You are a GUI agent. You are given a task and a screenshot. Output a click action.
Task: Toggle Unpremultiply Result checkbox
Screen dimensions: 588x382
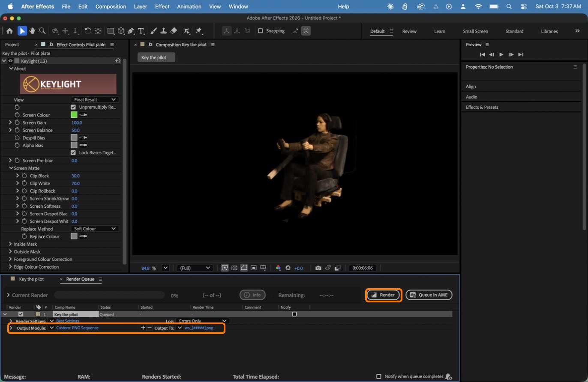point(73,107)
